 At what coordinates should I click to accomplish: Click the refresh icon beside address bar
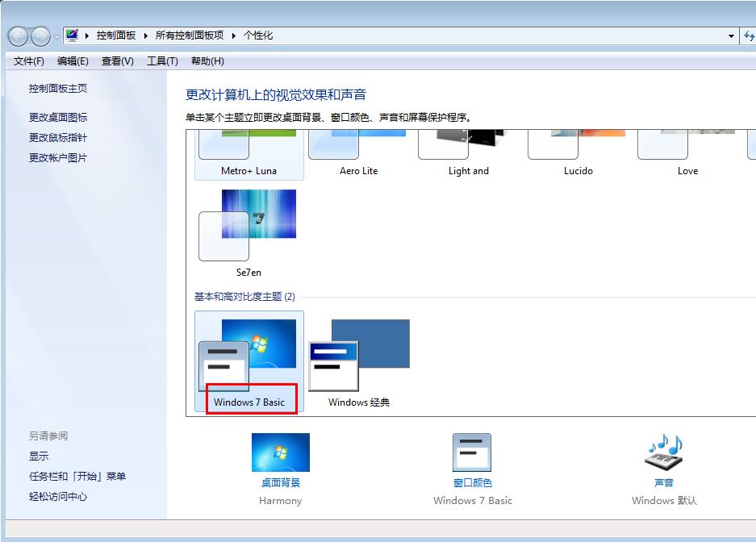[x=749, y=35]
